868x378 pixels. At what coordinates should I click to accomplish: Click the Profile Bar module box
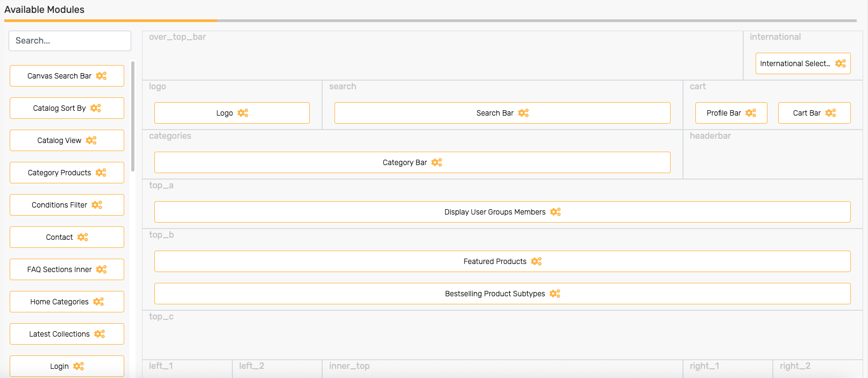pos(731,113)
